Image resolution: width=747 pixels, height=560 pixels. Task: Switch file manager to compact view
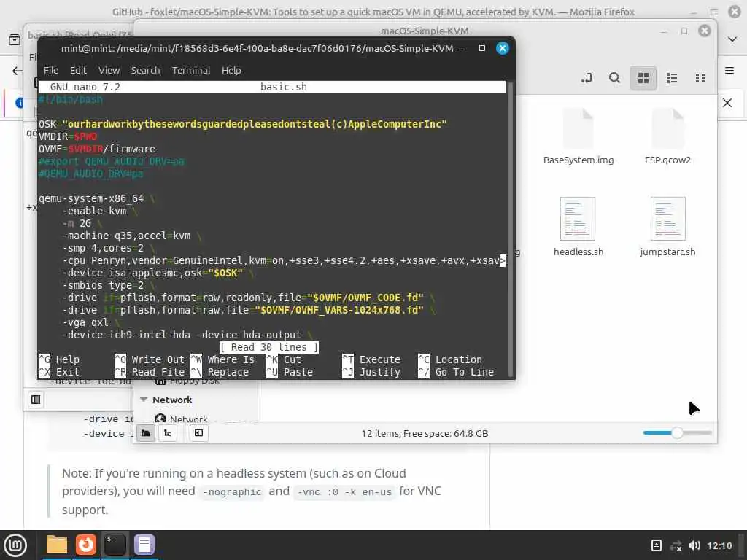pyautogui.click(x=700, y=77)
